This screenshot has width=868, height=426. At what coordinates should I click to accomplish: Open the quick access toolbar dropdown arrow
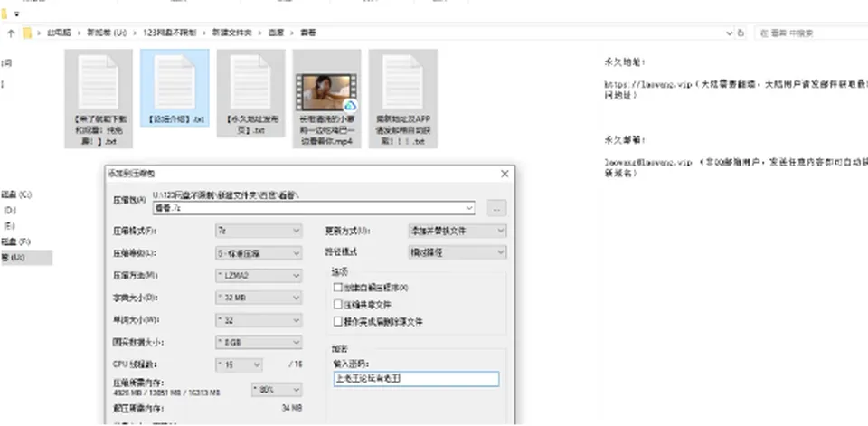click(x=16, y=14)
